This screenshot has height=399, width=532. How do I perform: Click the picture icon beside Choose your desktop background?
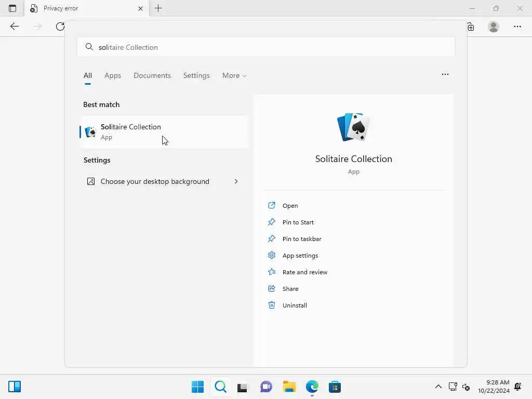tap(91, 181)
